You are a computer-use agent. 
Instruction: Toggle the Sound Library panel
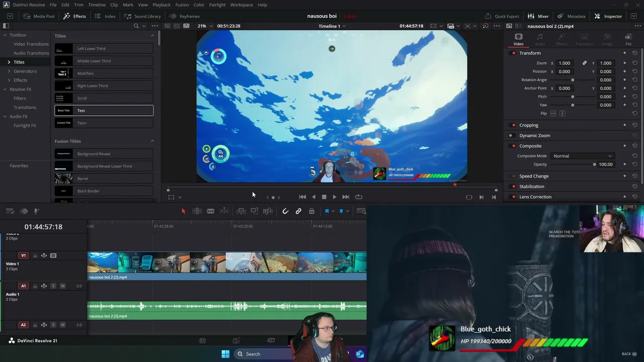click(x=142, y=16)
